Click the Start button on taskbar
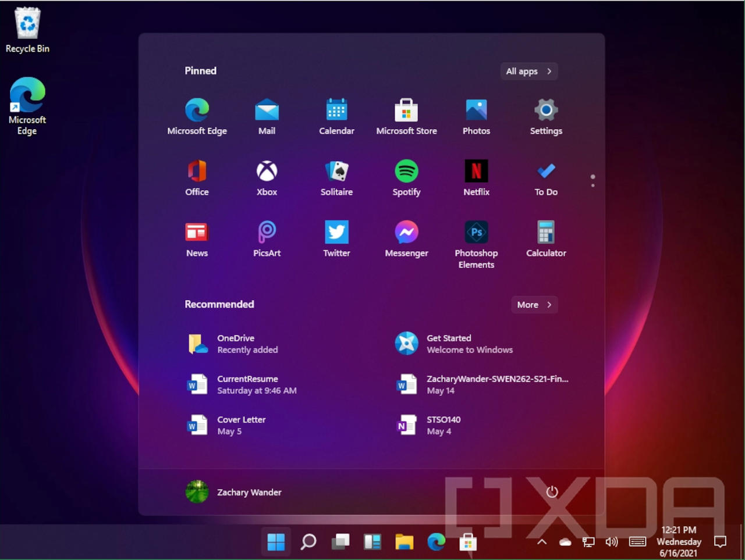This screenshot has height=560, width=745. click(276, 542)
